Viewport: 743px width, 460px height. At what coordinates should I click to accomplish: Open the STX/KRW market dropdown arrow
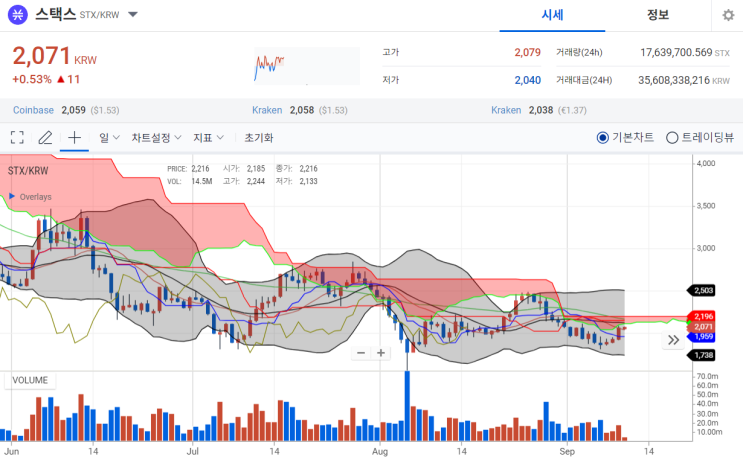point(133,15)
